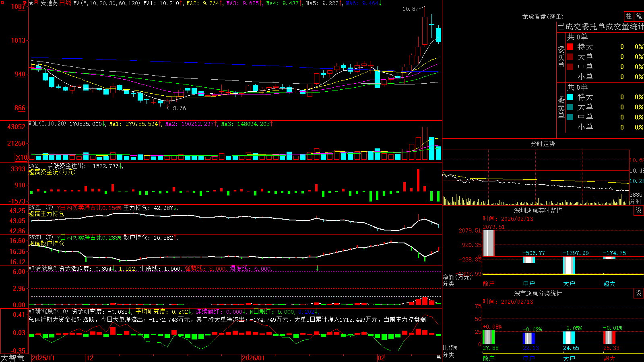
Task: Click the VOL(5,10,20) indicator label
Action: click(x=47, y=124)
